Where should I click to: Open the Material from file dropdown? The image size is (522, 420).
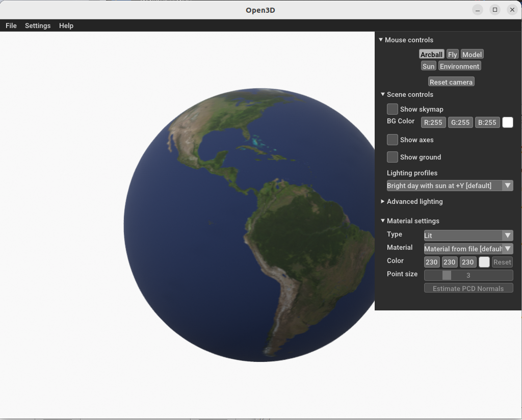468,249
